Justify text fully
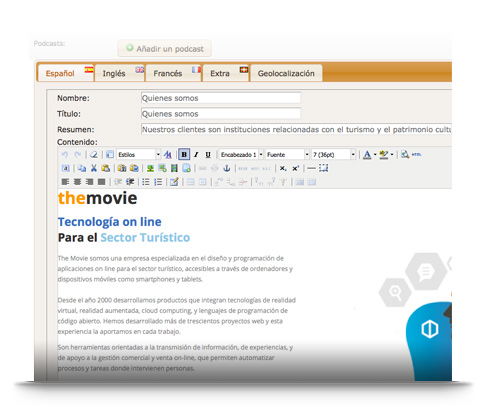This screenshot has width=488, height=406. [101, 182]
